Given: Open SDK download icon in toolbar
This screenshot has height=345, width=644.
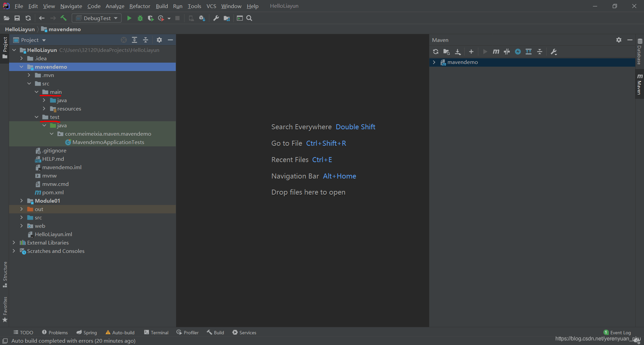Looking at the screenshot, I should 202,18.
